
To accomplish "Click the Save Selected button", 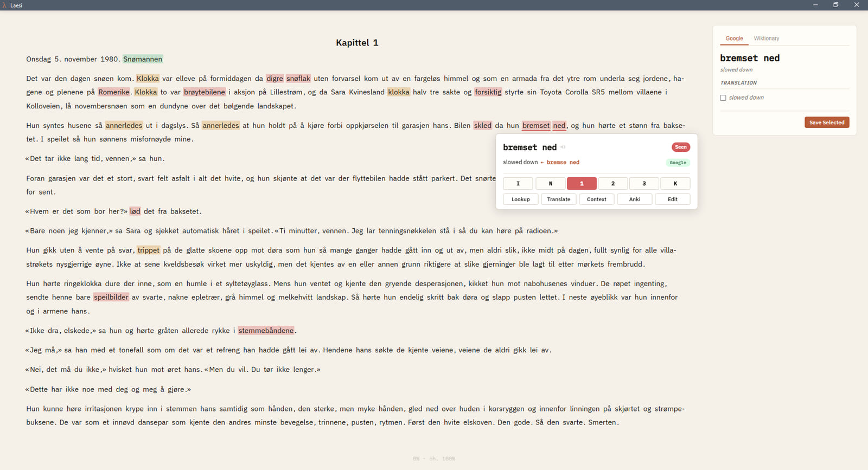I will [x=827, y=123].
